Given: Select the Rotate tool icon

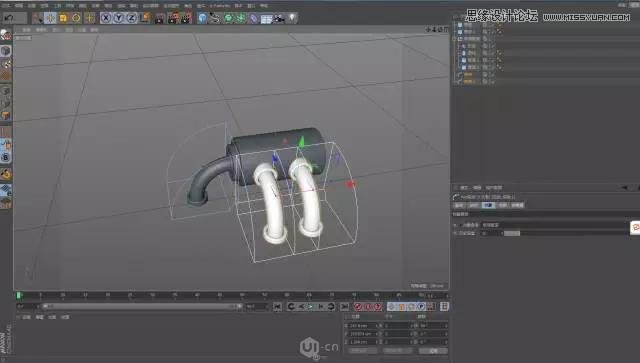Looking at the screenshot, I should coord(76,18).
